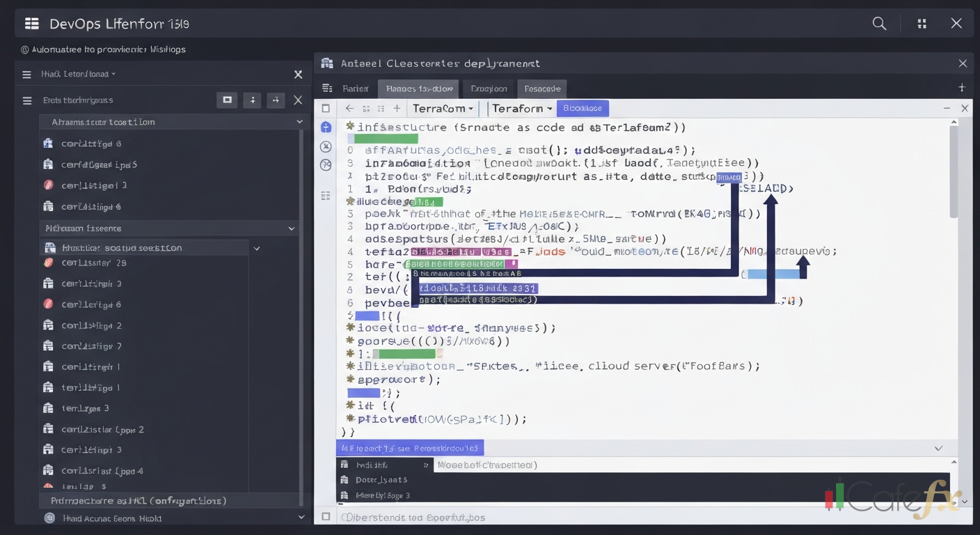
Task: Open the apps grid icon in title bar
Action: coord(922,23)
